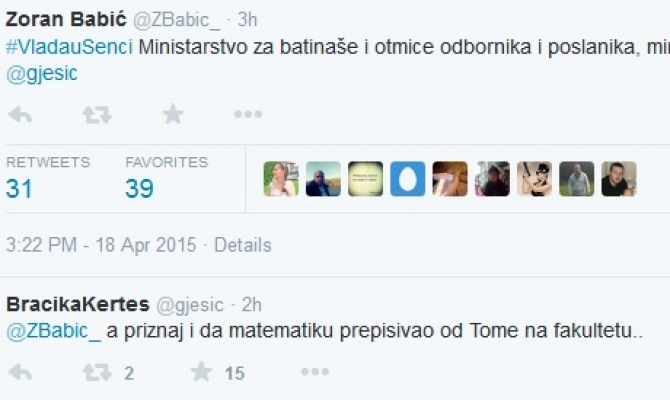The width and height of the screenshot is (670, 400).
Task: Reply to BracikaKertes's tweet
Action: click(x=19, y=373)
